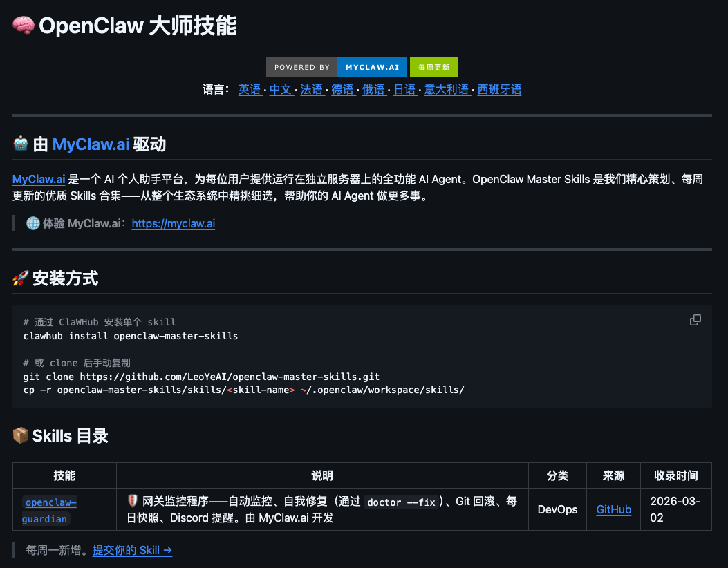Click the rocket icon beside 安装方式 heading
728x568 pixels.
pos(21,278)
